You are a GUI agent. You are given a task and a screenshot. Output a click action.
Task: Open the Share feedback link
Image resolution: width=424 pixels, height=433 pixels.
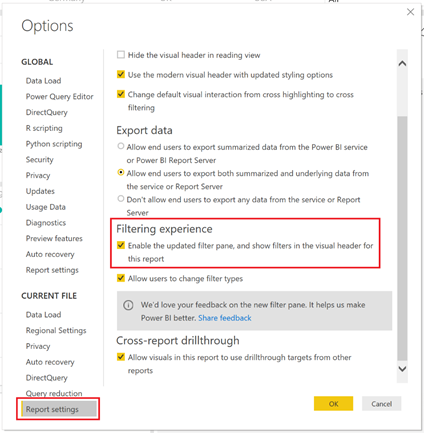tap(225, 318)
